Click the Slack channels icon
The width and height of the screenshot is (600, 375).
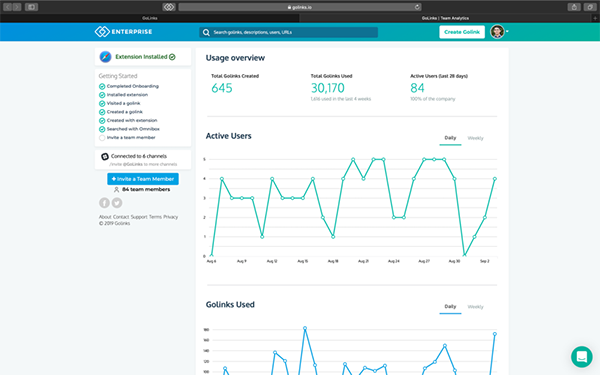coord(105,157)
